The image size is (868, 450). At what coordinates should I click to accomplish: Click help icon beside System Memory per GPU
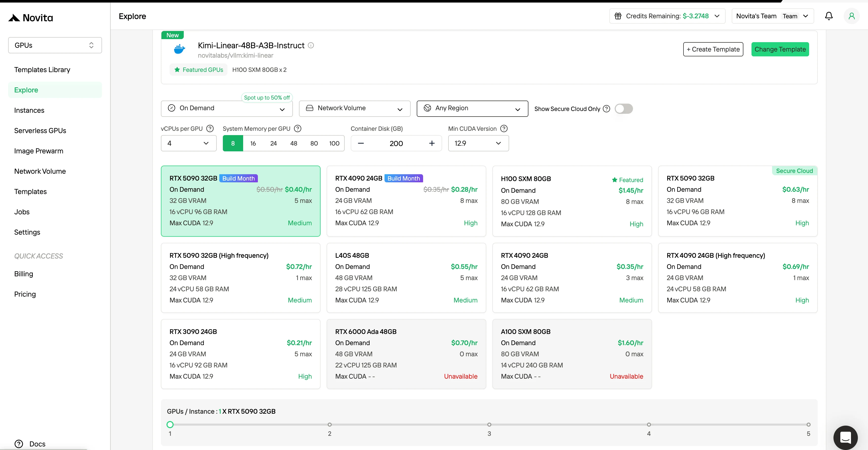[297, 128]
